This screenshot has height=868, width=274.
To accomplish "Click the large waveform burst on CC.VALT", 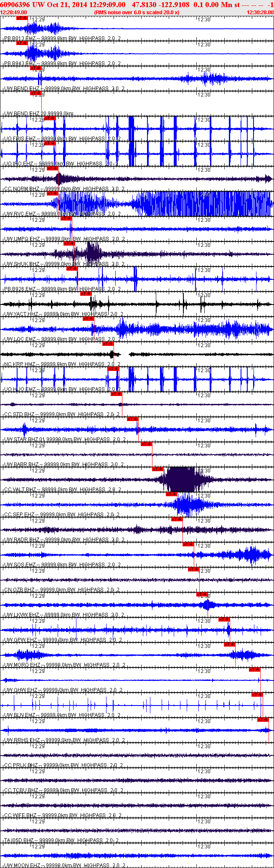I will [x=180, y=480].
